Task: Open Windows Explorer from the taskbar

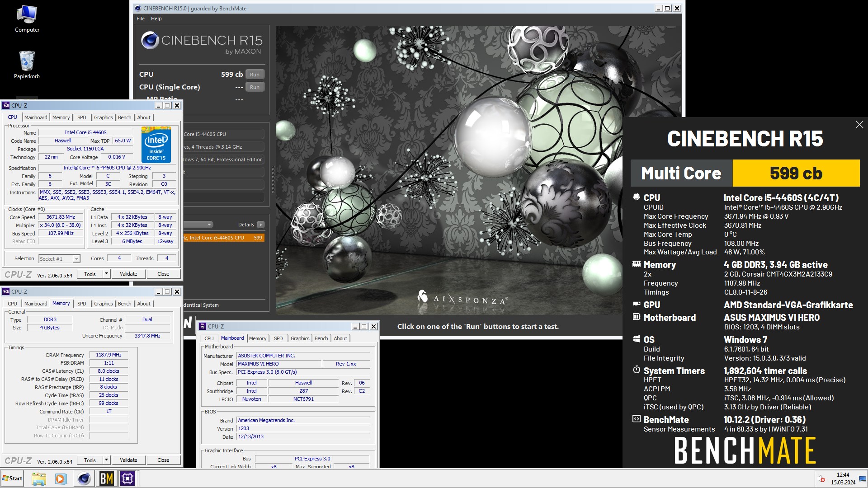Action: pyautogui.click(x=39, y=479)
